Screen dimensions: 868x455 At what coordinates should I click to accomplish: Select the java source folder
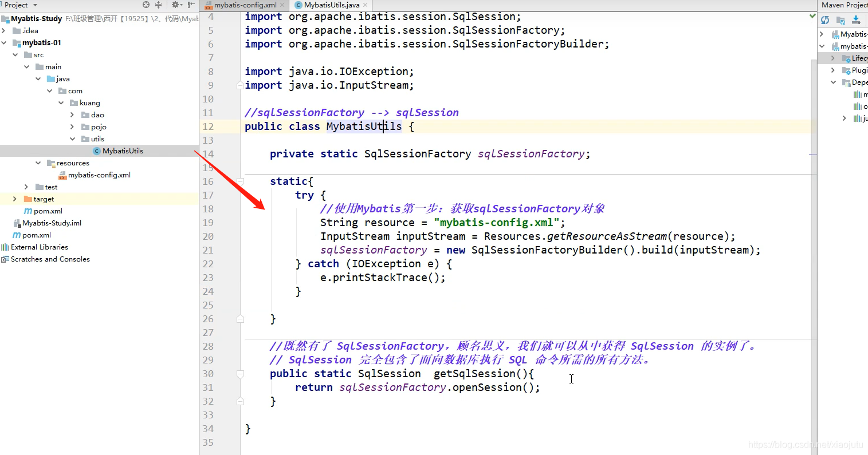click(63, 79)
